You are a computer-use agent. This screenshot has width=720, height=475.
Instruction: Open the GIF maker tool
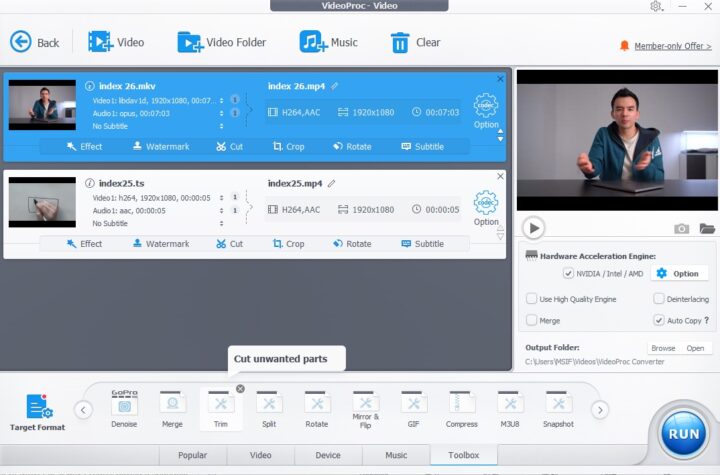[x=414, y=404]
